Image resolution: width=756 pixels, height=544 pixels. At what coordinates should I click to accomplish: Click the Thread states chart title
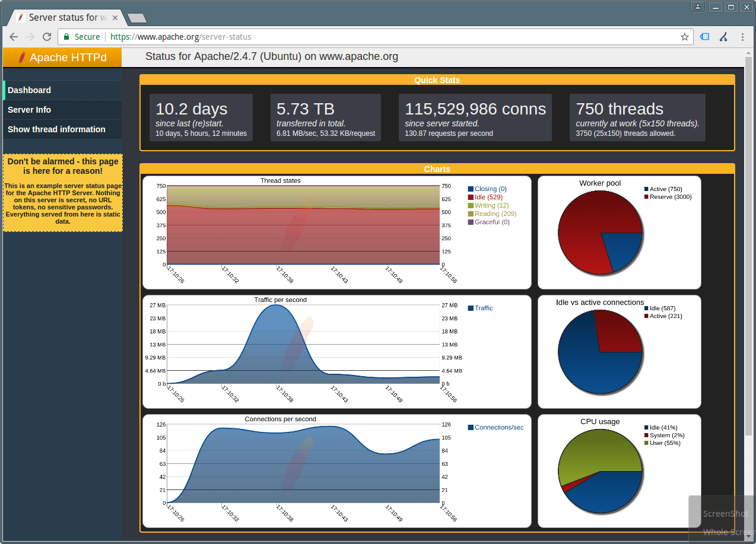(281, 180)
